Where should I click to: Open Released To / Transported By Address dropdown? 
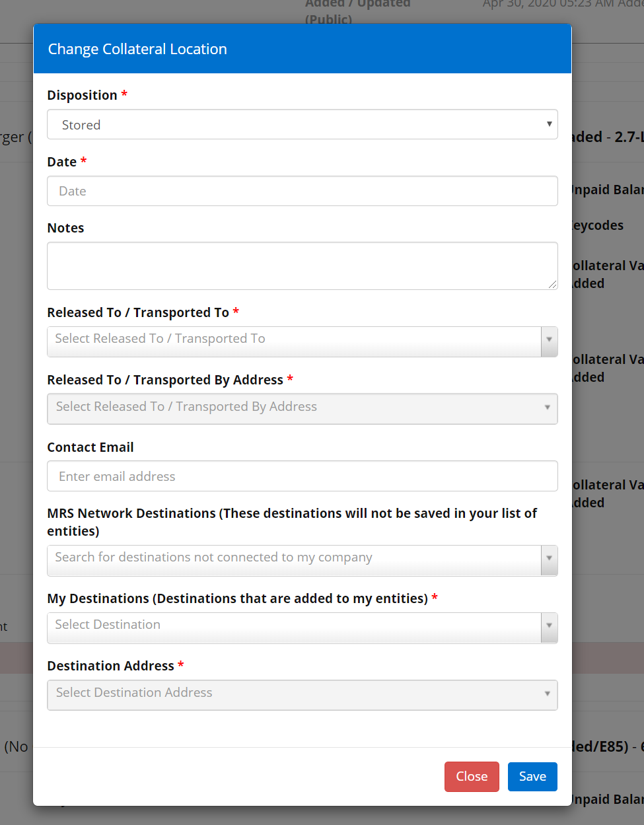pos(303,409)
